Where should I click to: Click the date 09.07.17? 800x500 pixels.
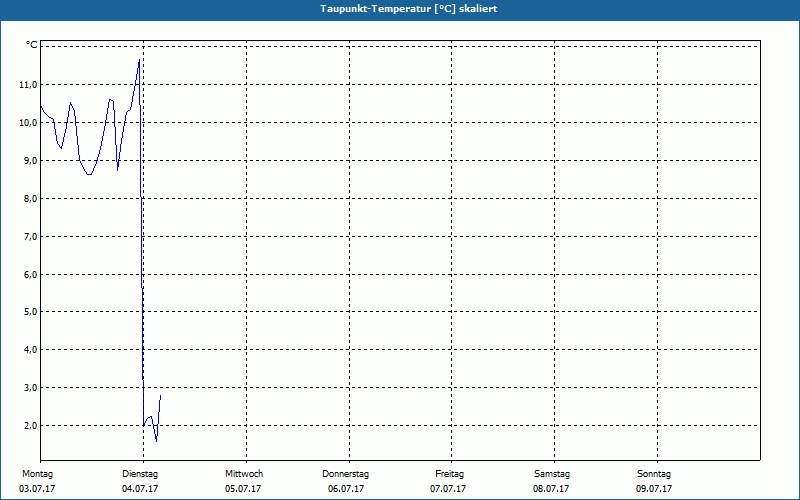pyautogui.click(x=654, y=489)
